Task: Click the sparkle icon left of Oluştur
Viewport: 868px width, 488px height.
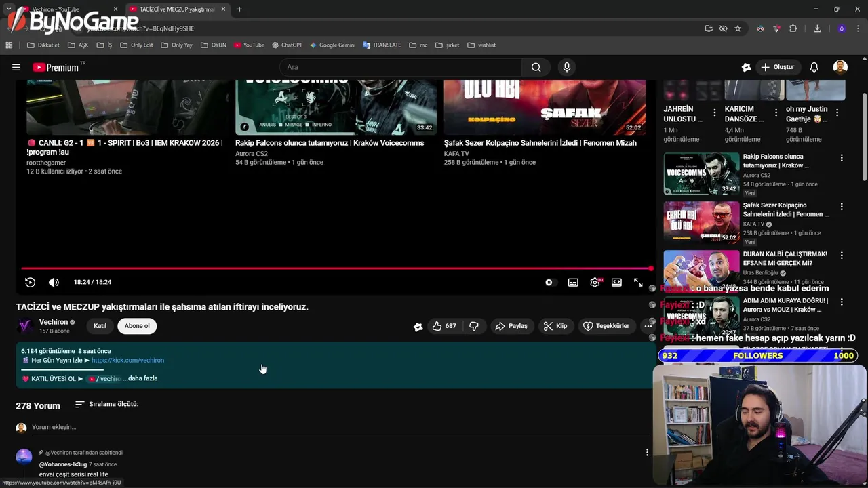Action: 746,67
